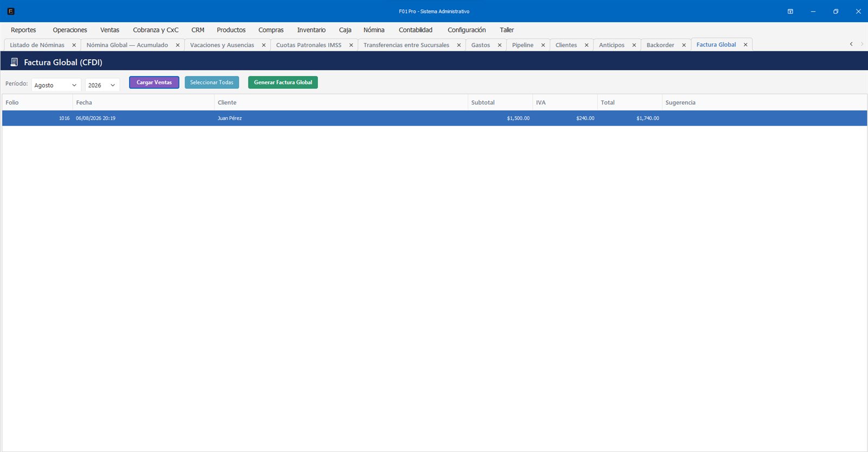Open the Operaciones menu
868x452 pixels.
coord(70,30)
